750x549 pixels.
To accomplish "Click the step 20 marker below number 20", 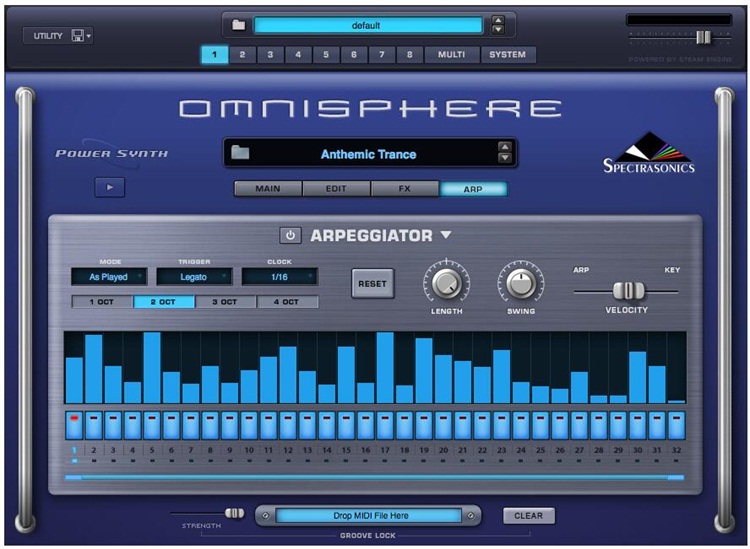I will point(443,461).
